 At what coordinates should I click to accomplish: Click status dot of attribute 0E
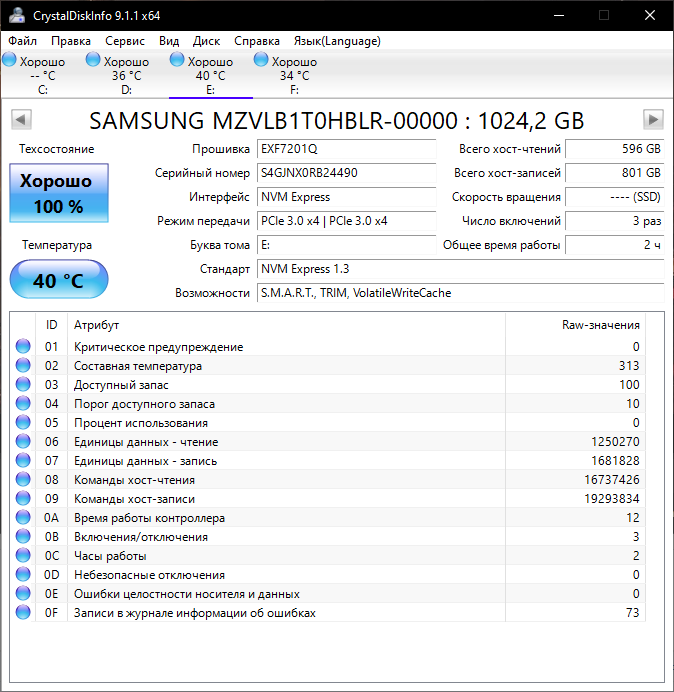[23, 593]
